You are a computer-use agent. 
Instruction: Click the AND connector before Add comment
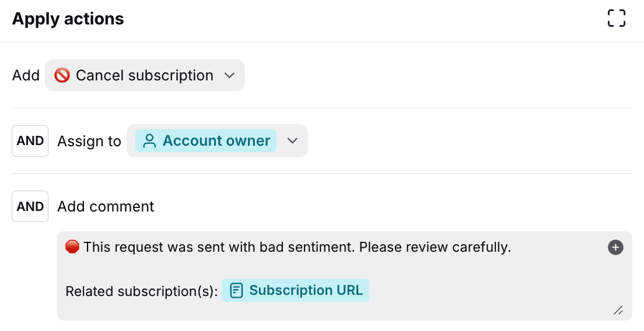[30, 206]
